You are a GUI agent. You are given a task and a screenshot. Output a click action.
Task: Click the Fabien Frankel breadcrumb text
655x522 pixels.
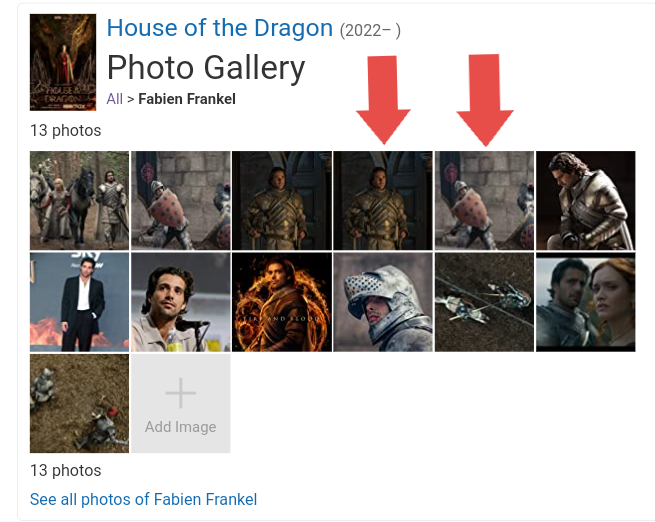(187, 99)
